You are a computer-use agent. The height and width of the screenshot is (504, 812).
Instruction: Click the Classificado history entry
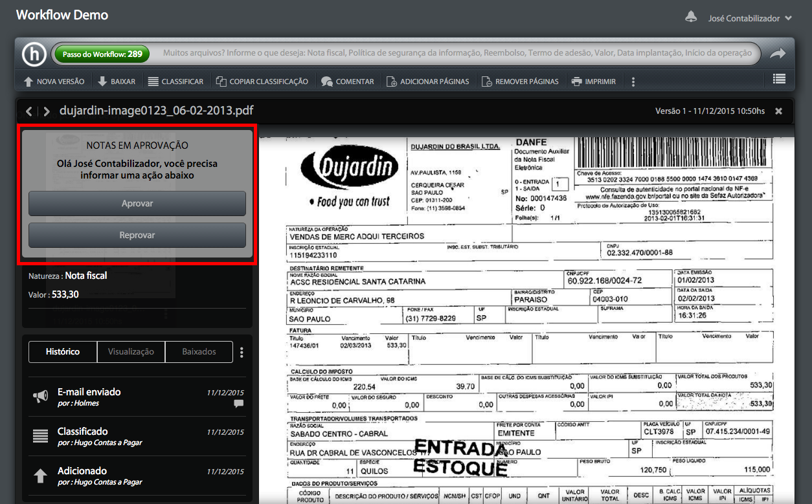(x=137, y=436)
